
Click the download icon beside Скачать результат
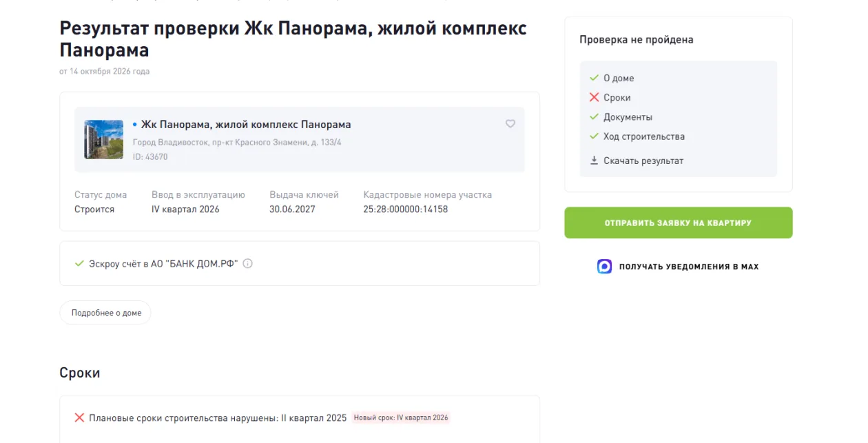[x=594, y=161]
